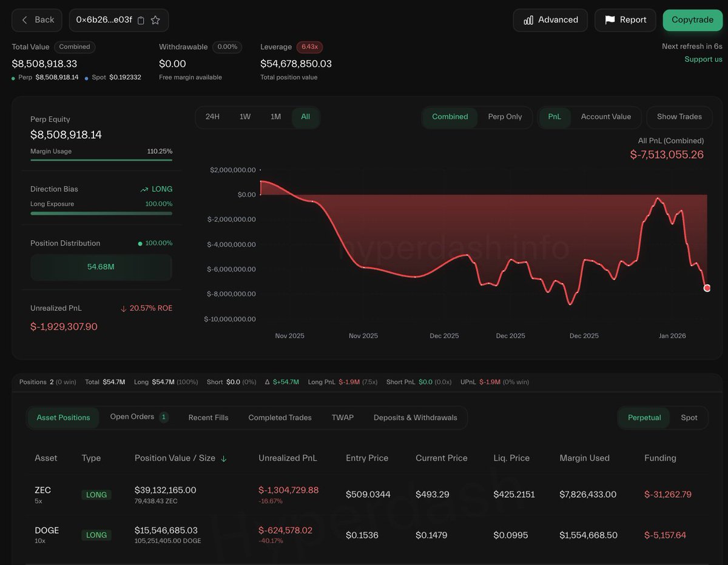Click DOGE position value $15,546,685.03
Image resolution: width=728 pixels, height=565 pixels.
coord(166,530)
